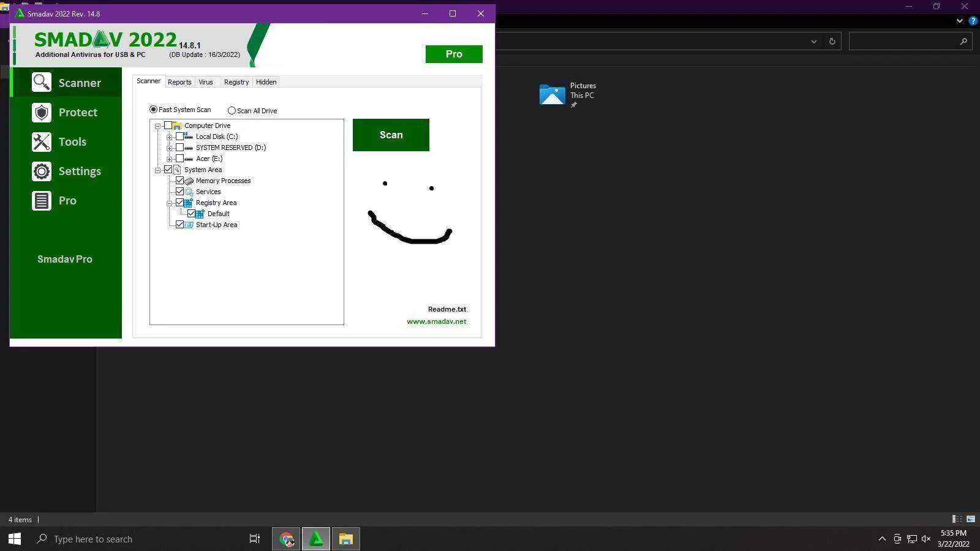Expand the Acer (E:) node
Image resolution: width=980 pixels, height=551 pixels.
click(169, 159)
